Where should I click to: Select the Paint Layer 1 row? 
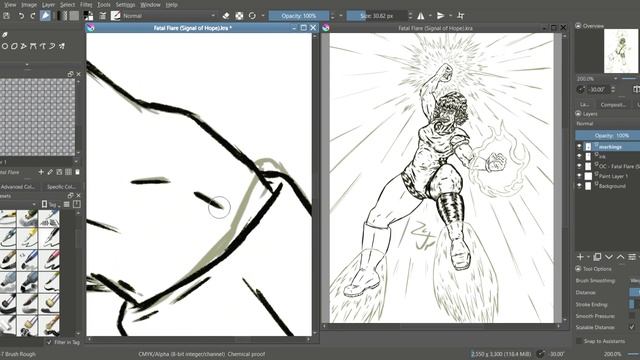pyautogui.click(x=608, y=176)
